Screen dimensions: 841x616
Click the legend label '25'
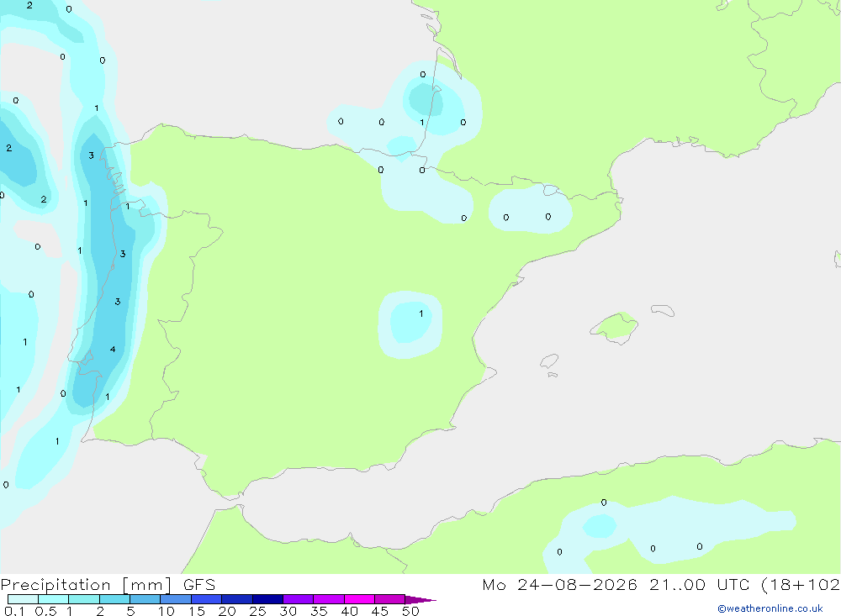point(257,611)
